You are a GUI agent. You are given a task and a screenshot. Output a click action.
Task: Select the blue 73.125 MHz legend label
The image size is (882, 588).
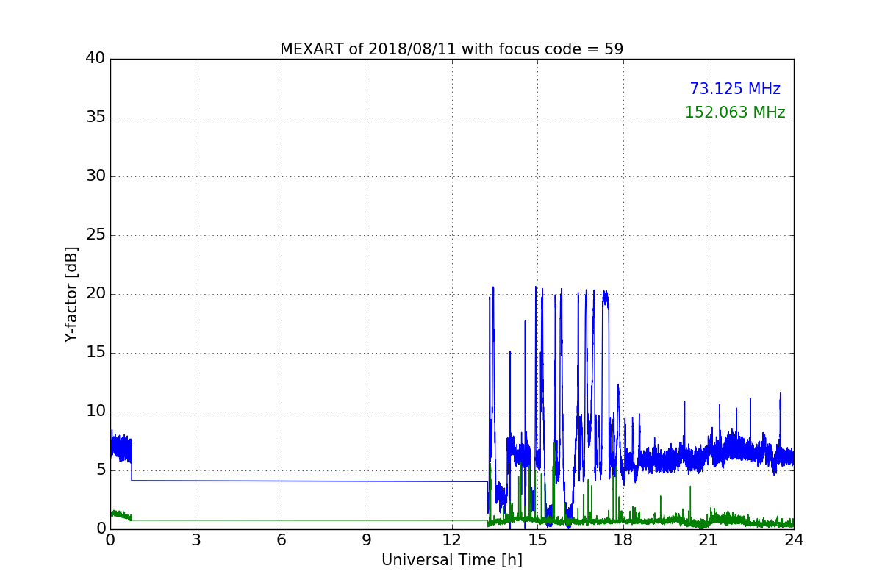point(735,89)
